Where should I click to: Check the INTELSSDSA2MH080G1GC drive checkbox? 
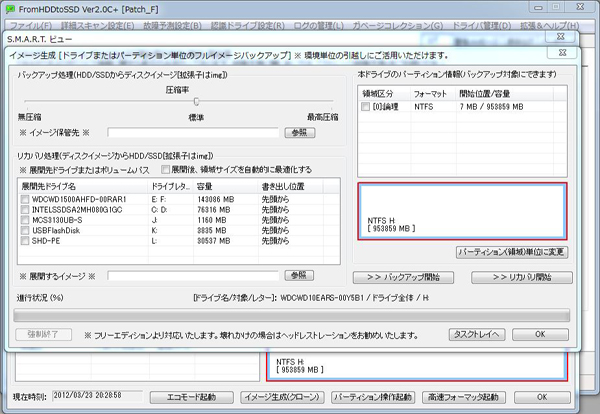click(25, 210)
